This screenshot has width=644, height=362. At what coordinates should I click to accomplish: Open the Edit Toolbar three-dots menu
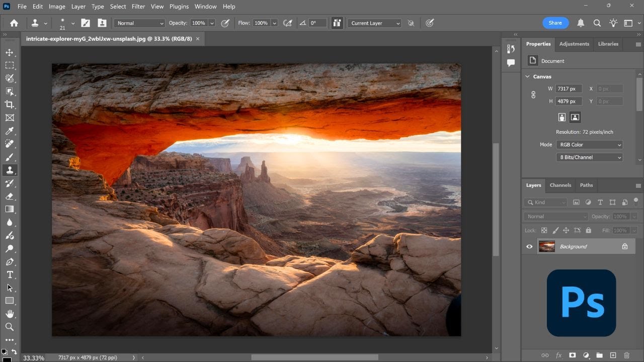pos(10,340)
